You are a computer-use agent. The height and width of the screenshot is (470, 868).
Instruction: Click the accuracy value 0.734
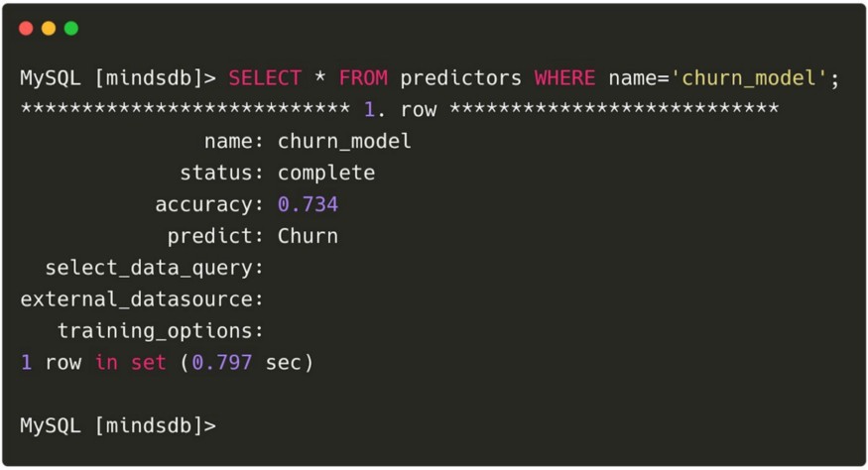[308, 204]
